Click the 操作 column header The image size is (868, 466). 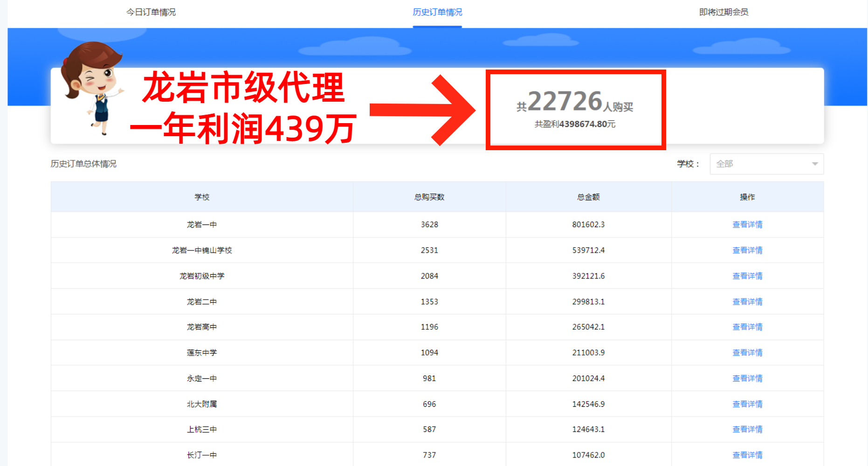click(x=747, y=197)
